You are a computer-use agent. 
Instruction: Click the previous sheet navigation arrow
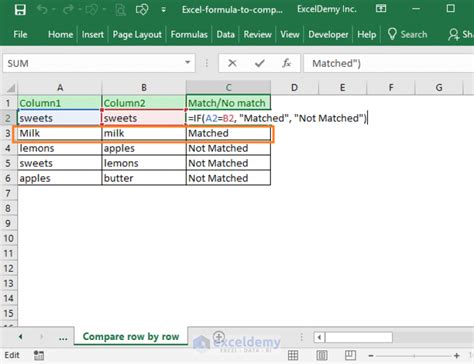(x=21, y=337)
